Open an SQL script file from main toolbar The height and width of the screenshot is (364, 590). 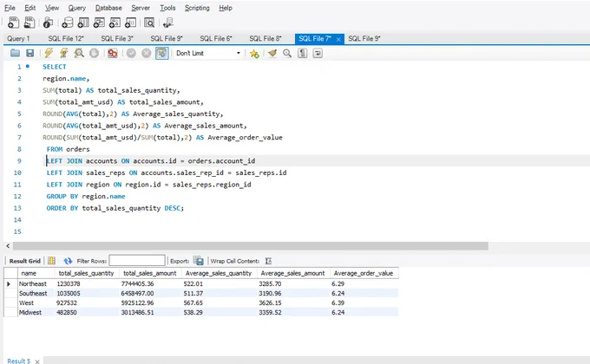(x=29, y=23)
